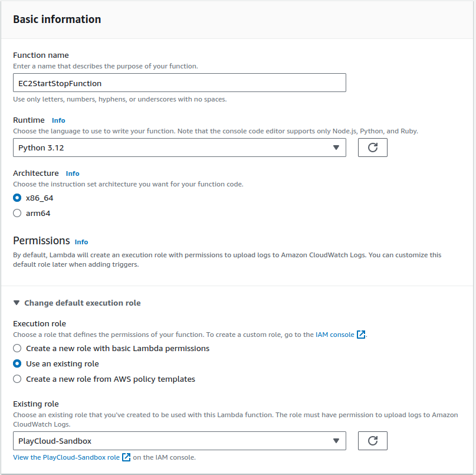Click the Basic information heading

57,19
